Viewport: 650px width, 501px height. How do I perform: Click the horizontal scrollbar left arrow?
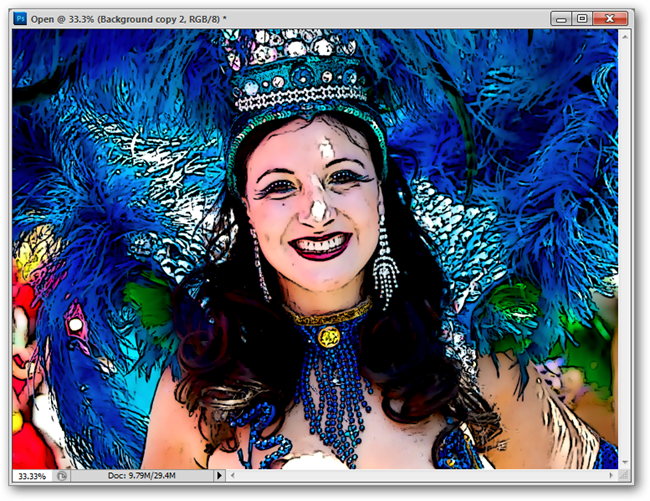(232, 475)
